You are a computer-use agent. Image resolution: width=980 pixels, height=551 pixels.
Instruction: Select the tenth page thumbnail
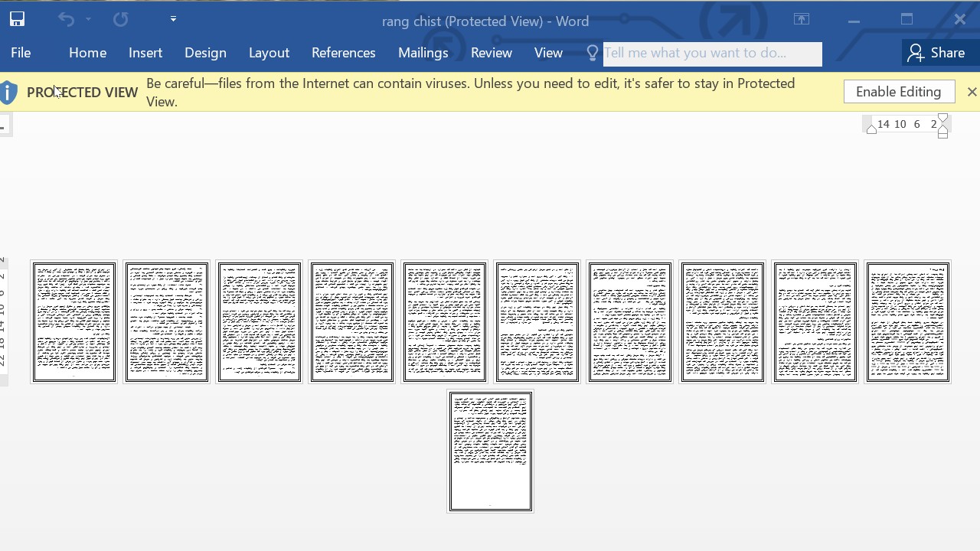[907, 321]
